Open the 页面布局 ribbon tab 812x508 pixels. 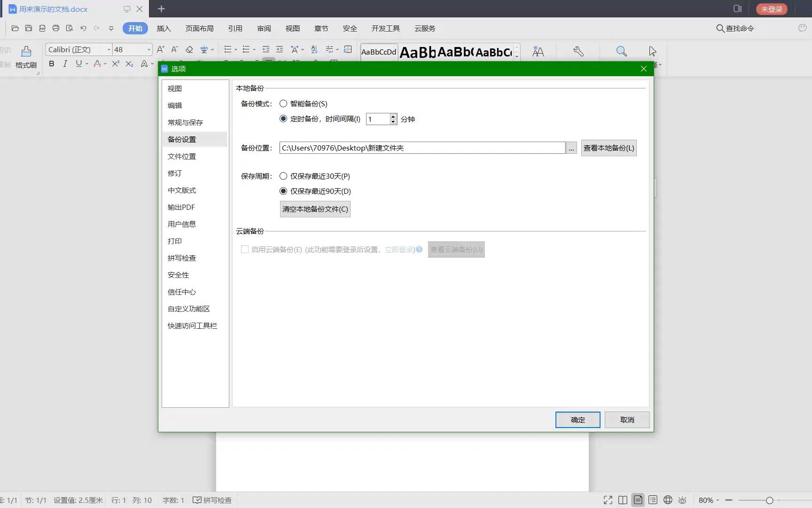click(x=199, y=28)
